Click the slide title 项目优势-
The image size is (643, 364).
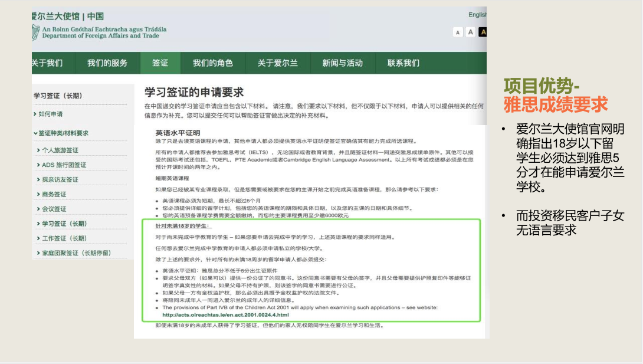[542, 86]
